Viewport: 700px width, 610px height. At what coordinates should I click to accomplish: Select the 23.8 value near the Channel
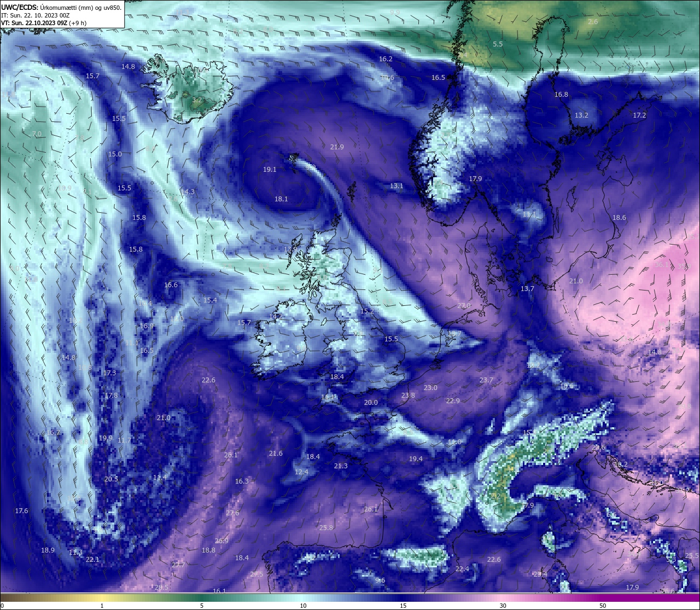408,396
